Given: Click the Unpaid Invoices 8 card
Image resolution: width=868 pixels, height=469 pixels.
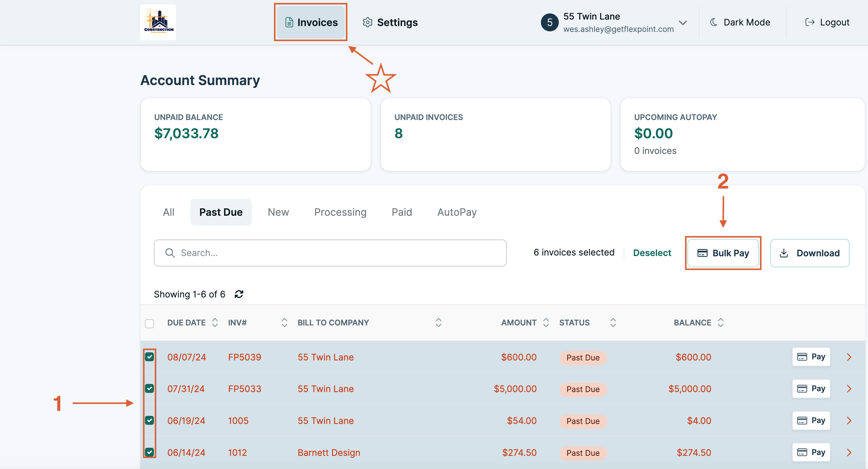Looking at the screenshot, I should (x=495, y=134).
